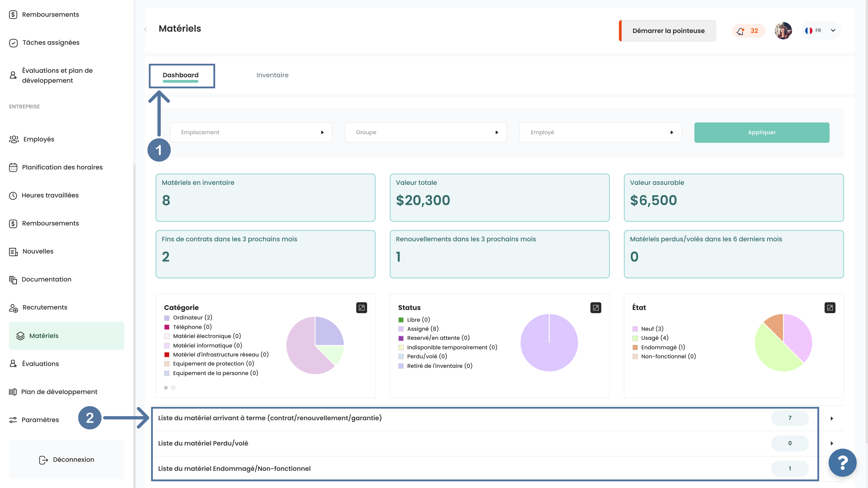
Task: Click the Évaluations person icon in Entreprise section
Action: click(x=13, y=364)
